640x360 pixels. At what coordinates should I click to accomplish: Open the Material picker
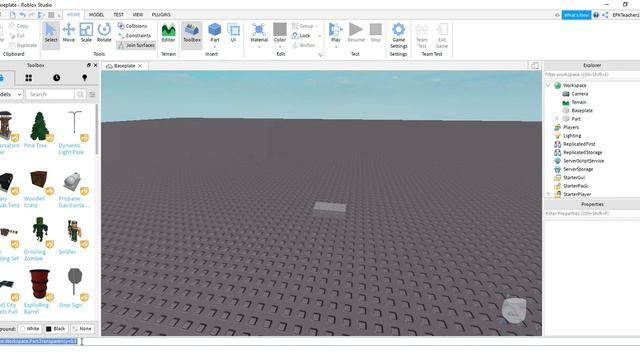coord(259,33)
